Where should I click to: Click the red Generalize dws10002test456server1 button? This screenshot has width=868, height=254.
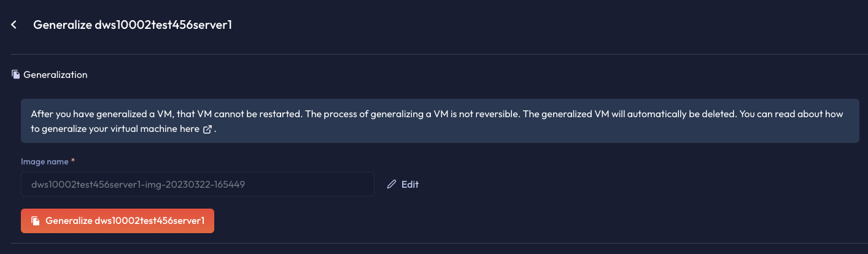tap(117, 221)
